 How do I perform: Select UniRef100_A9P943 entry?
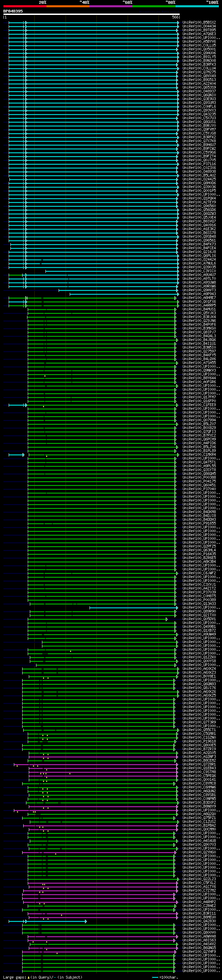[199, 294]
